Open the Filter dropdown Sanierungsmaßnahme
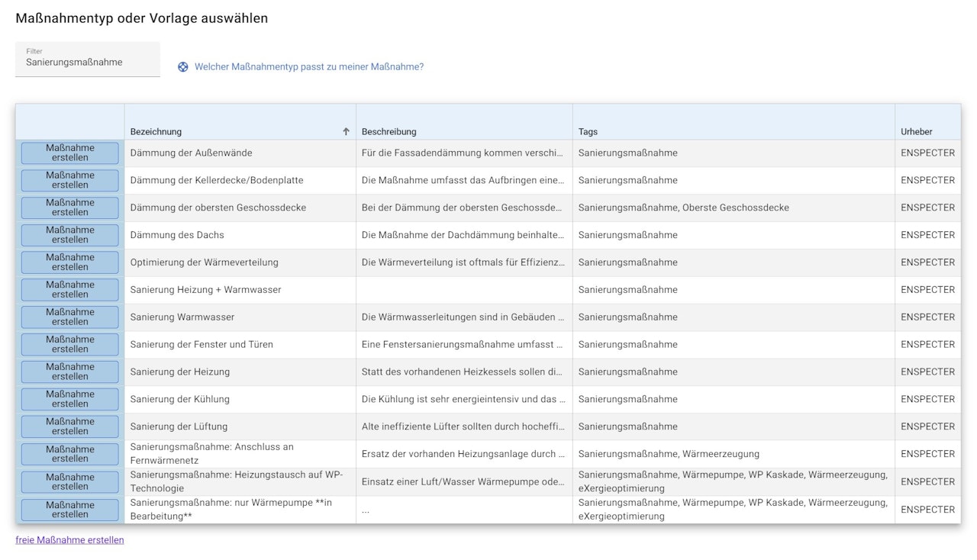Image resolution: width=977 pixels, height=560 pixels. 88,60
